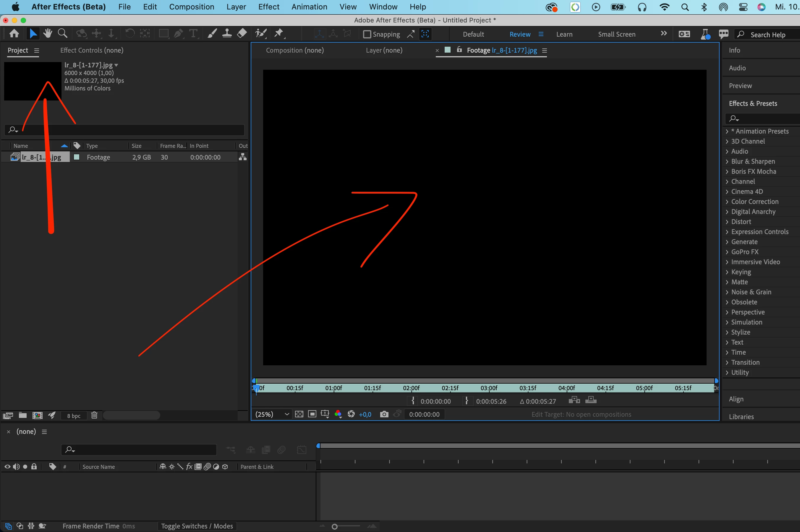Toggle transparency grid in footage viewer
Screen dimensions: 800x532
point(299,414)
